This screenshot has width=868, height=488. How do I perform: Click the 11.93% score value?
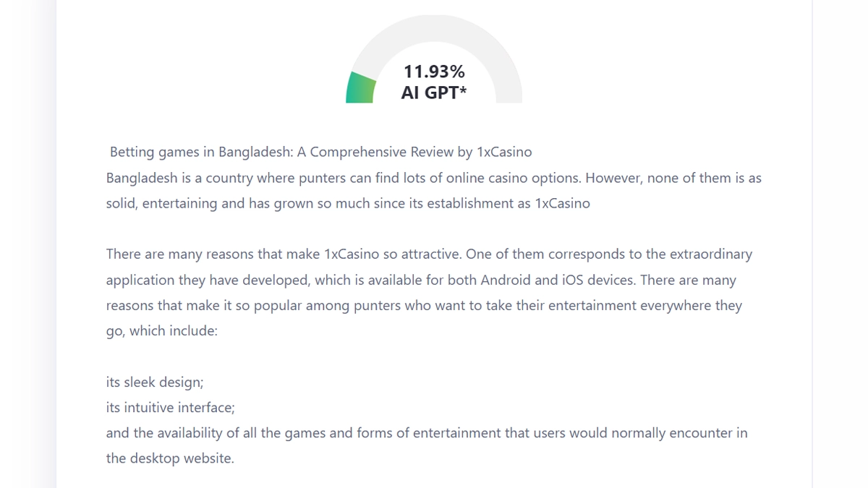[434, 72]
